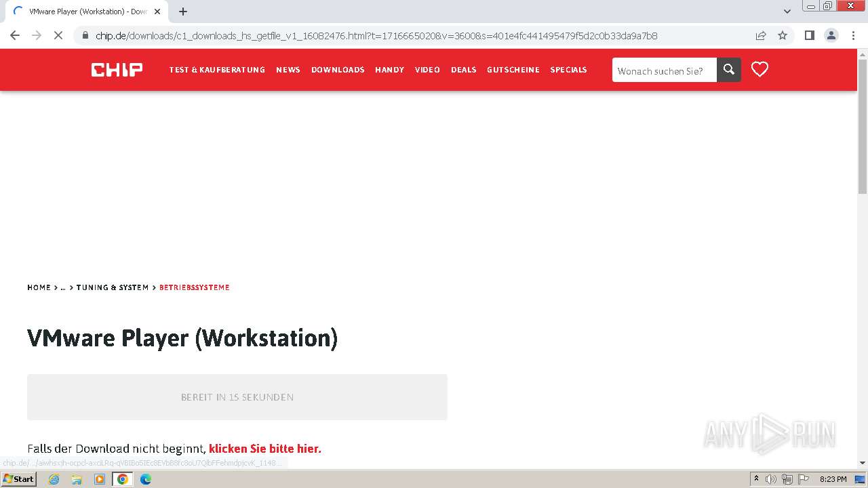Open the Test & Kaufberatung menu

coord(217,70)
